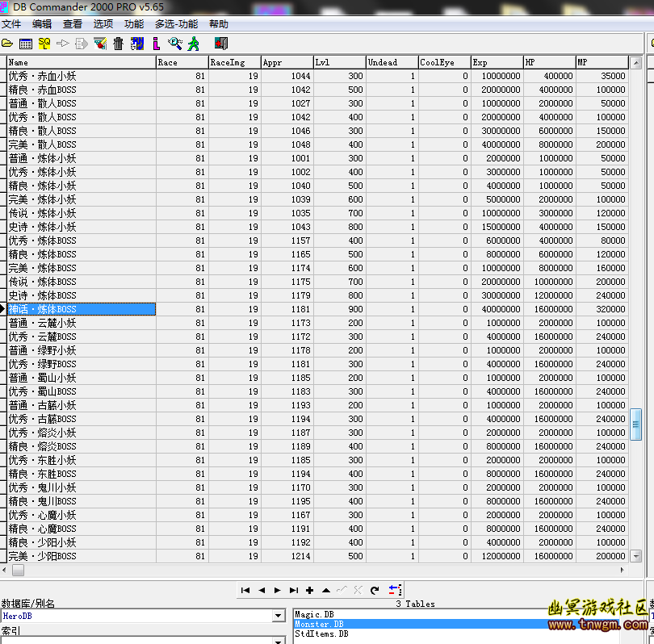The width and height of the screenshot is (654, 644).
Task: Click the Undead column header
Action: [x=392, y=62]
